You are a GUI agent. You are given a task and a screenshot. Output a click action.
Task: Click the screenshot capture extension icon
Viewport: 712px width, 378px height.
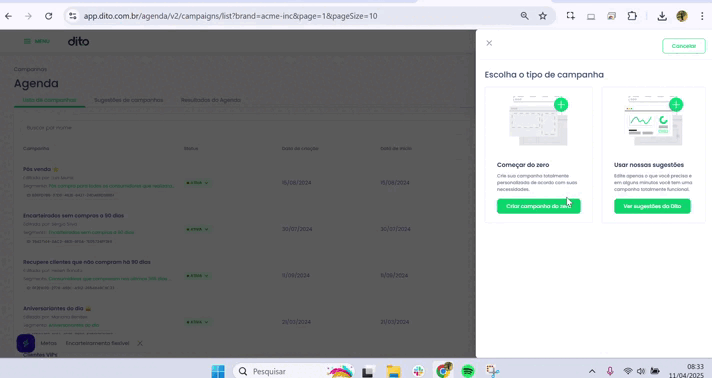click(x=571, y=16)
